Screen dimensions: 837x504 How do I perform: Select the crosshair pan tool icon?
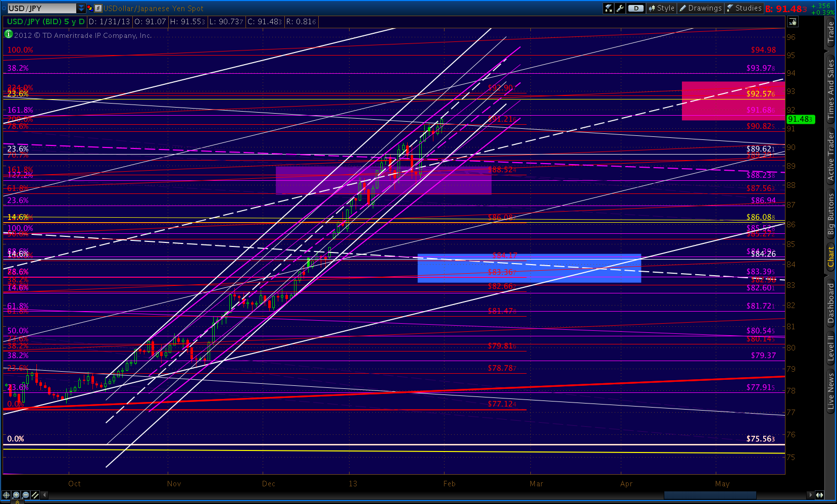click(x=7, y=495)
